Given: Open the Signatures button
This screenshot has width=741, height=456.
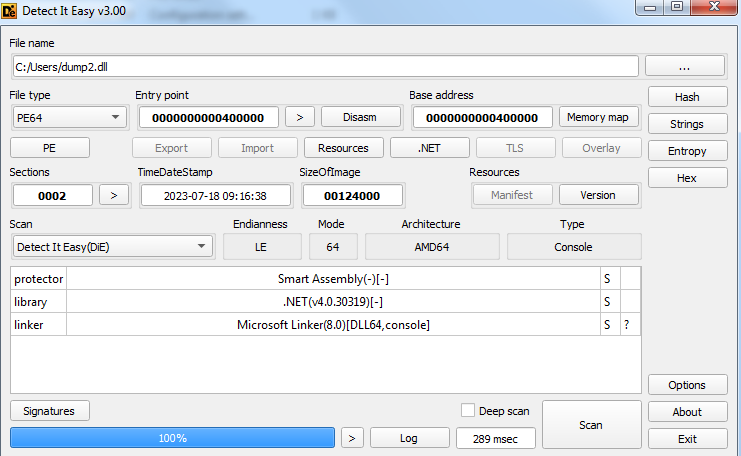Looking at the screenshot, I should (x=50, y=411).
